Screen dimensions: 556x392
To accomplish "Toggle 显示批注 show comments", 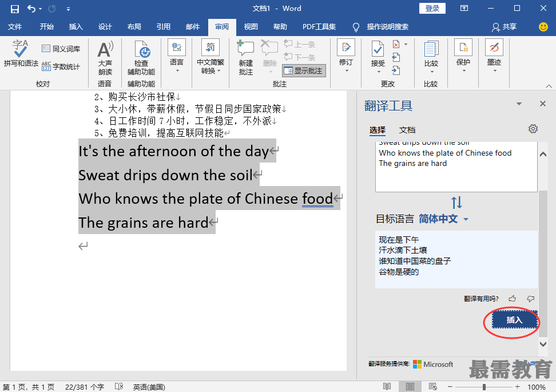I will 304,70.
